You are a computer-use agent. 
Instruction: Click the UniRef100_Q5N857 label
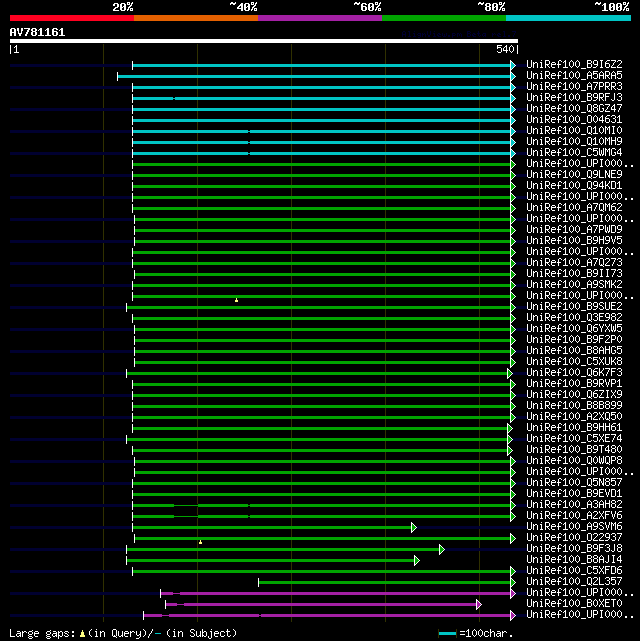click(x=574, y=483)
